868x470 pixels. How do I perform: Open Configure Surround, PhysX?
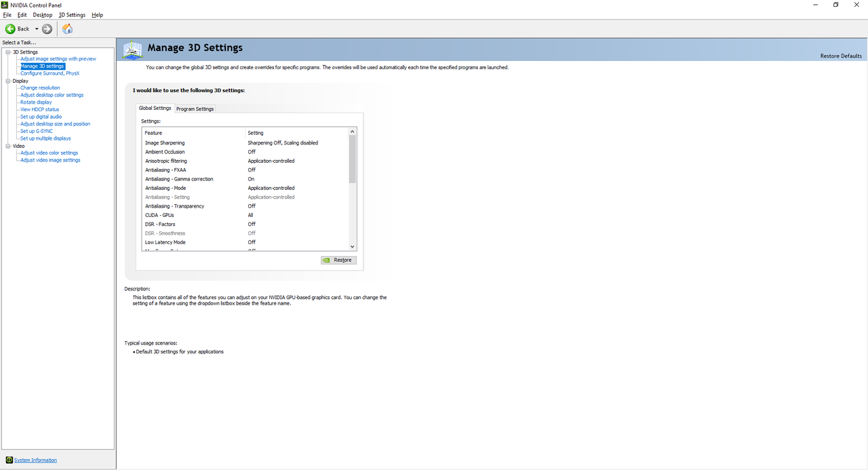(x=50, y=73)
